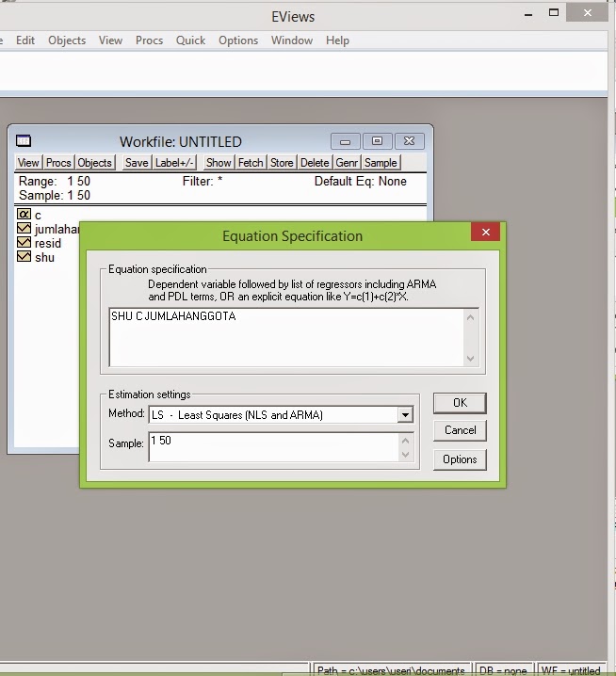Click Objects button in Workfile toolbar
Image resolution: width=616 pixels, height=676 pixels.
tap(94, 163)
